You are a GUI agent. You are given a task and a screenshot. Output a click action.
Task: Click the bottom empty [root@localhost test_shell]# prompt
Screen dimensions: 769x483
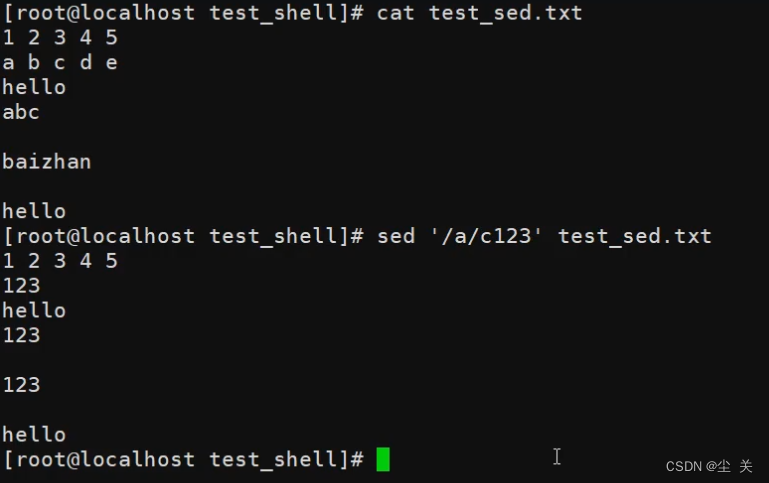click(183, 459)
